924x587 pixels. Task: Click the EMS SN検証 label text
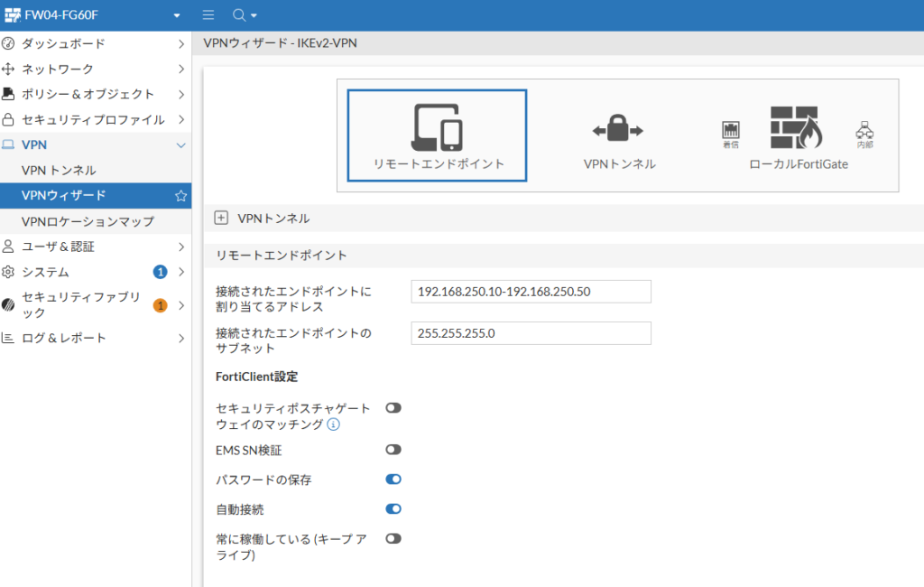249,450
